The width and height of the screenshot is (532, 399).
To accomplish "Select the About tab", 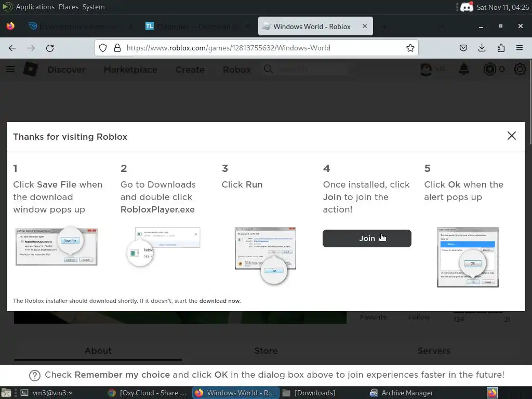I will coord(98,351).
